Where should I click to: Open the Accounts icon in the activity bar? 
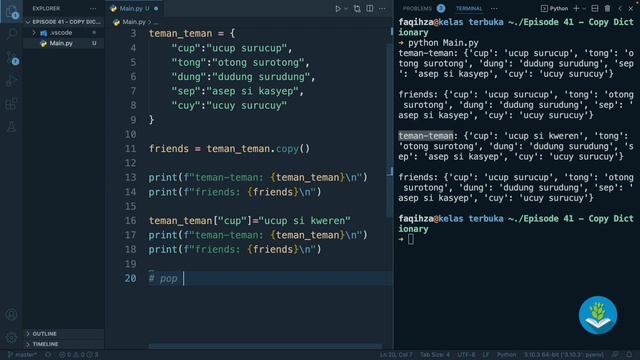tap(11, 314)
